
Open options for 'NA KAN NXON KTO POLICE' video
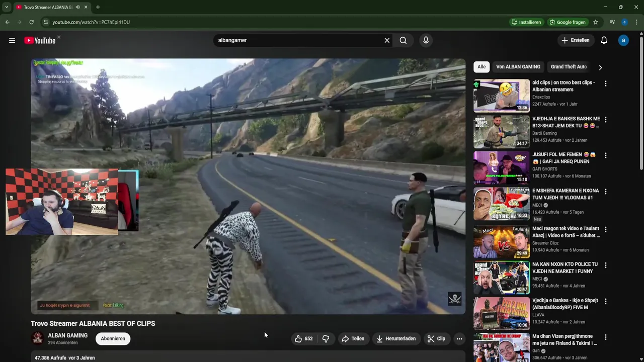pyautogui.click(x=605, y=265)
